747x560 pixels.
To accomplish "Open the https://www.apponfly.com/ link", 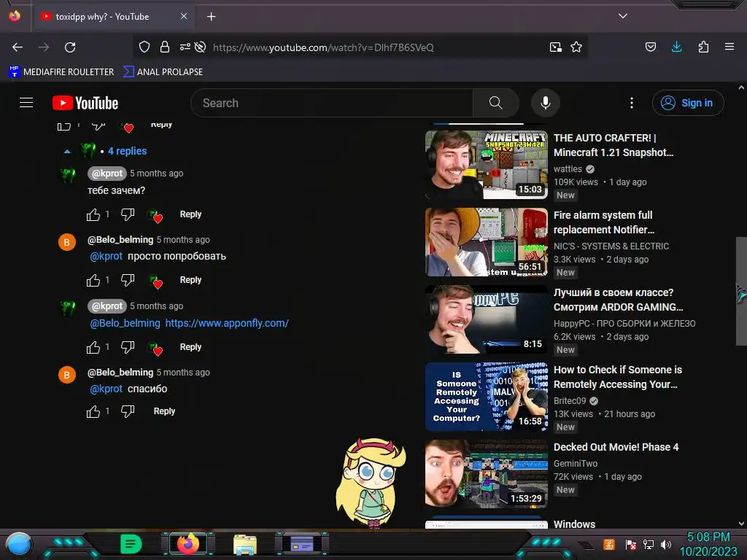I will (x=227, y=323).
